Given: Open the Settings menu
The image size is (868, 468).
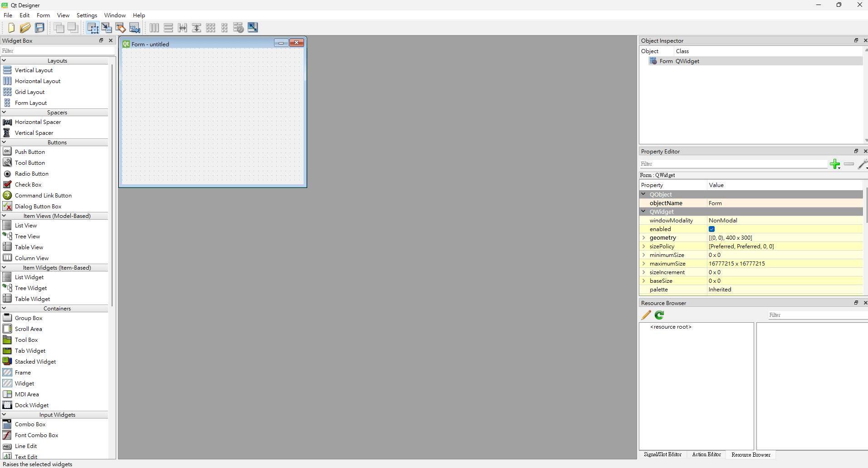Looking at the screenshot, I should [87, 15].
